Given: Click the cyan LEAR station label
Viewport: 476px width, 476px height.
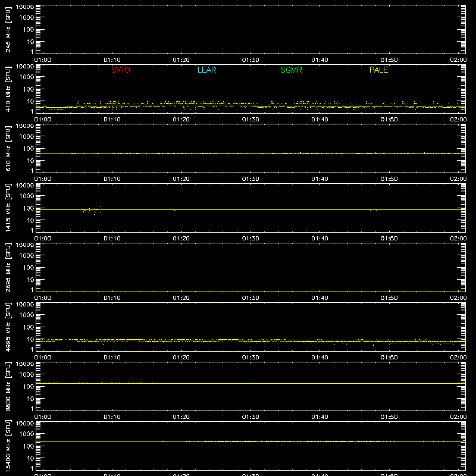Looking at the screenshot, I should click(206, 70).
